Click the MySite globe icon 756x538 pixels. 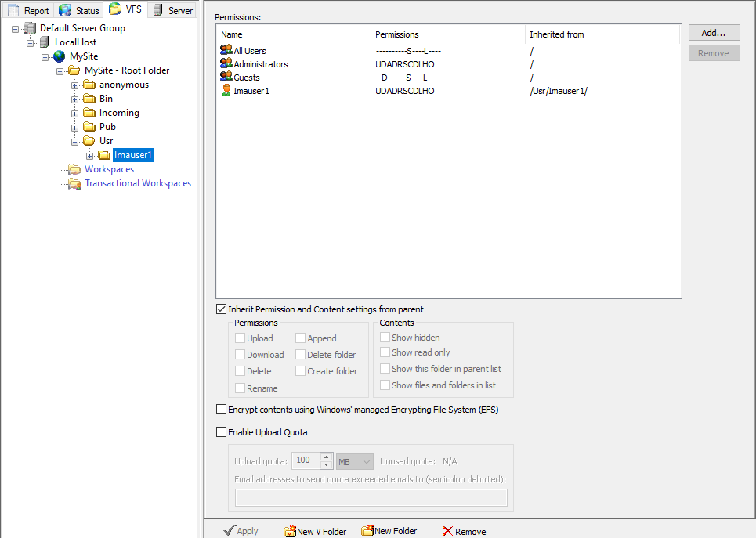pyautogui.click(x=60, y=56)
